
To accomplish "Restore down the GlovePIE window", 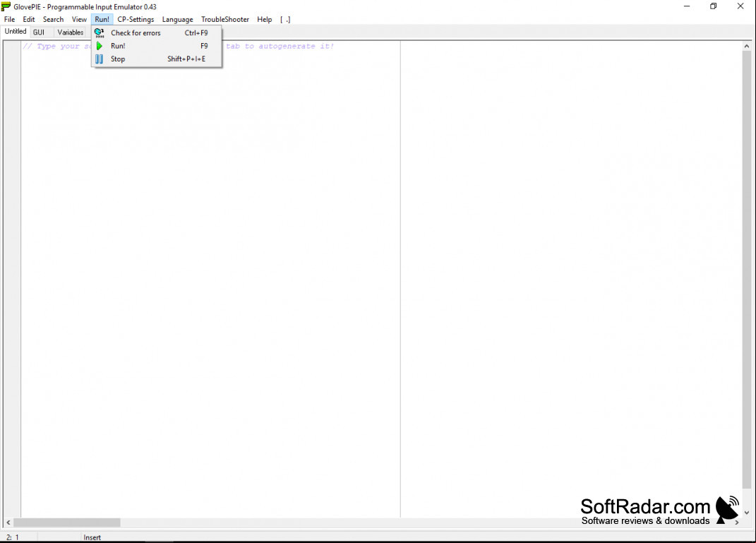I will click(714, 6).
